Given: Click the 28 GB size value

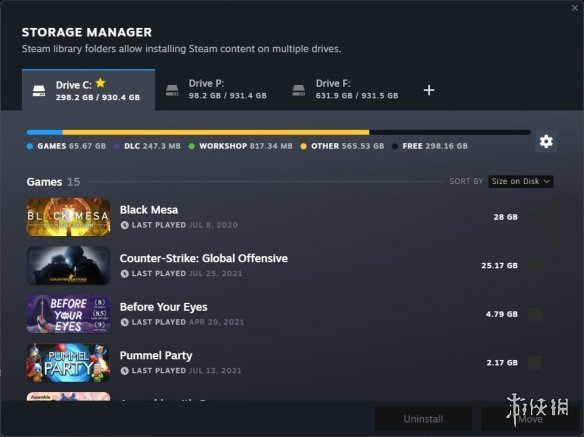Looking at the screenshot, I should point(505,217).
